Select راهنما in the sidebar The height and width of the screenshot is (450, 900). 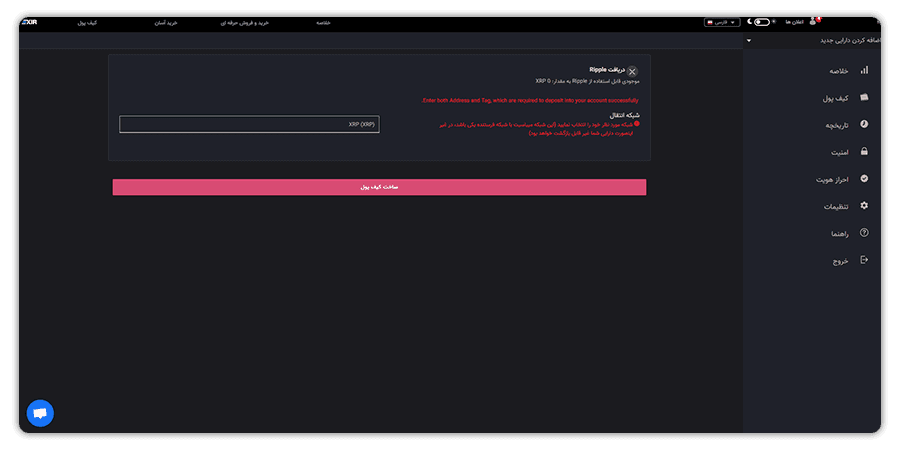840,234
